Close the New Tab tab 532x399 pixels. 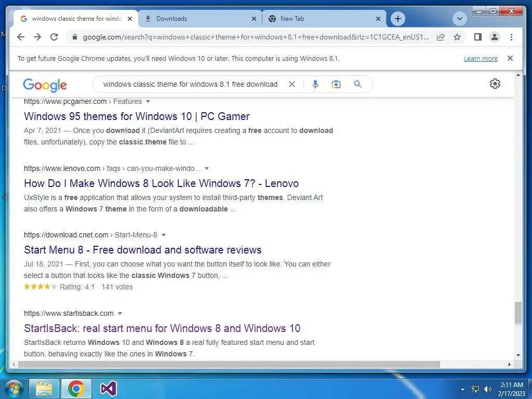[378, 19]
